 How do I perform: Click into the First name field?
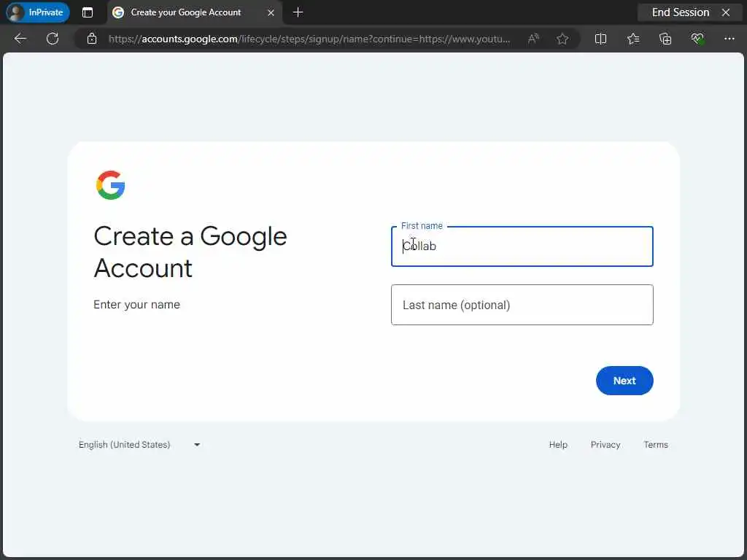tap(522, 246)
